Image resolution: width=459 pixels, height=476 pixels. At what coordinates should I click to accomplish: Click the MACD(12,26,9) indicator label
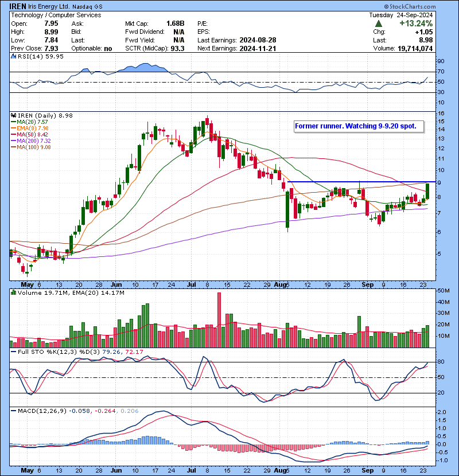(42, 411)
